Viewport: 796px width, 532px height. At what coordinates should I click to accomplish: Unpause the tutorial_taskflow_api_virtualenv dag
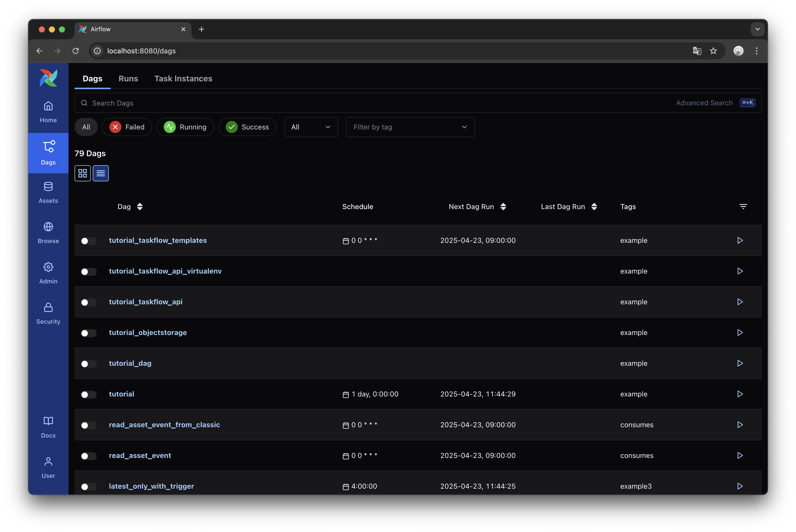[89, 272]
